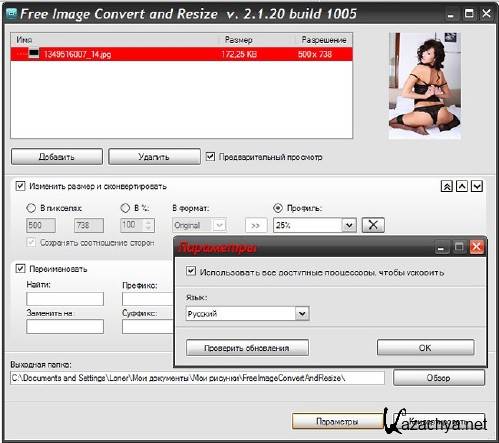Click the pixel width field showing 500
Image resolution: width=499 pixels, height=443 pixels.
41,226
